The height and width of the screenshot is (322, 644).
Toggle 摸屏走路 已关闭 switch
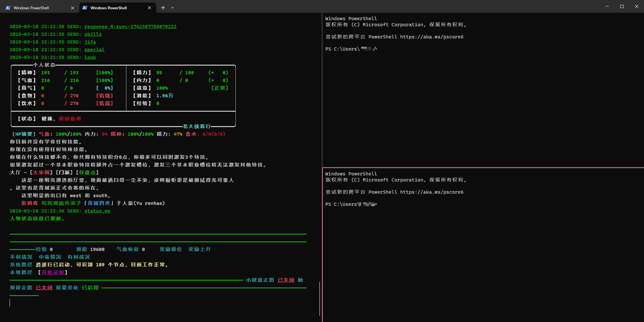point(44,288)
